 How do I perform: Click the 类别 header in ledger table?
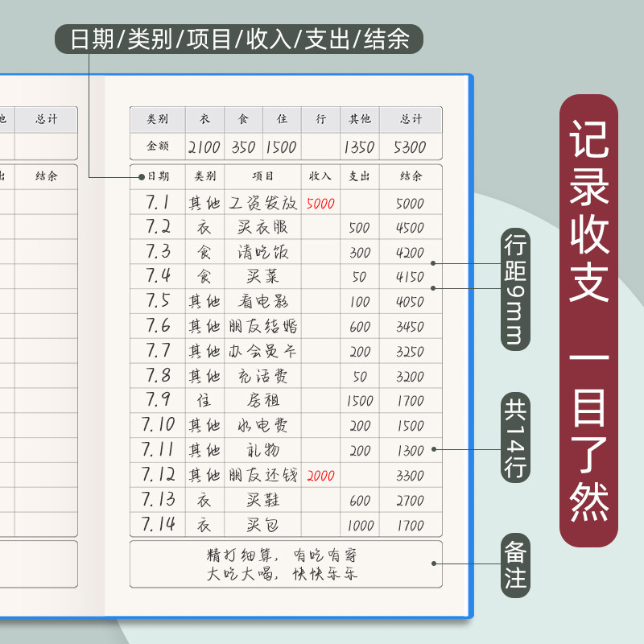(x=204, y=176)
